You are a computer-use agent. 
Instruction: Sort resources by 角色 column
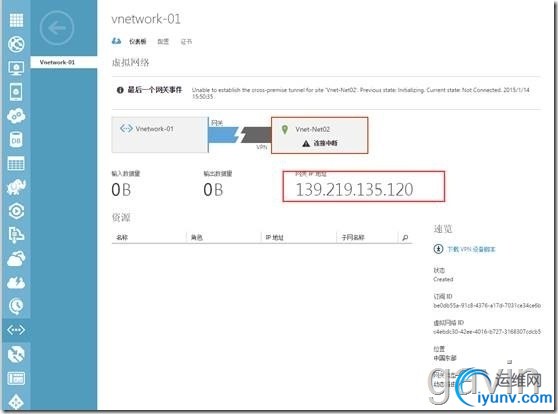coord(197,237)
